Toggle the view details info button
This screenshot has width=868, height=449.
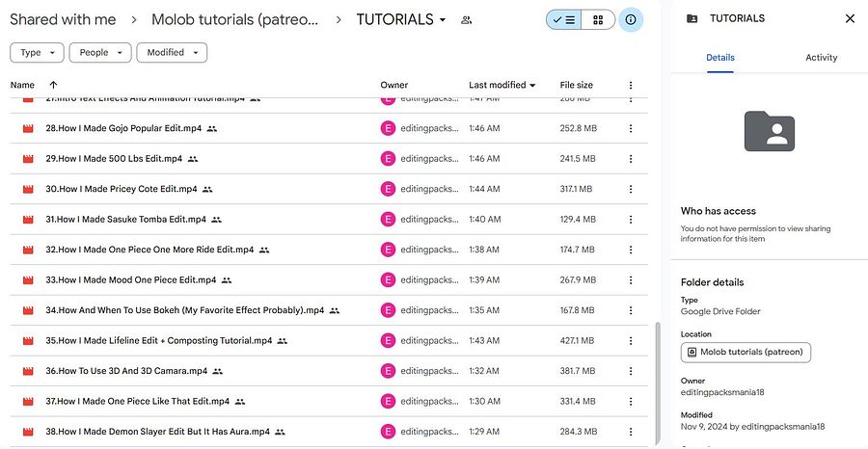pos(631,20)
